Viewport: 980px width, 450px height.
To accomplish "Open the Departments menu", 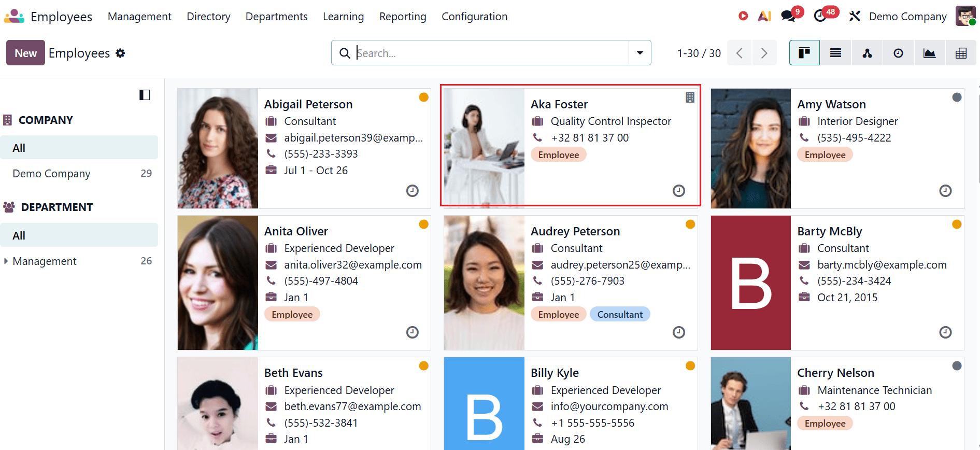I will click(276, 16).
